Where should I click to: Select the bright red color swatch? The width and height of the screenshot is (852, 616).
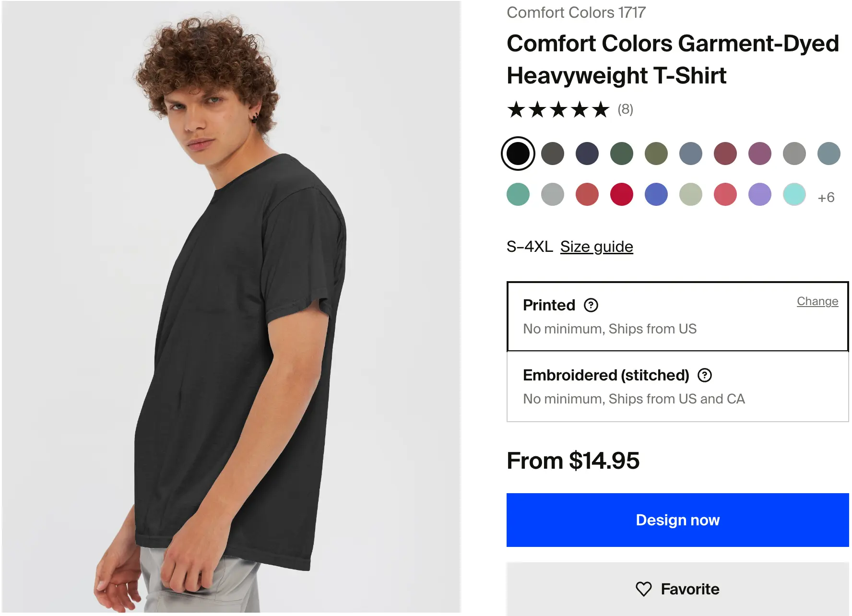[622, 194]
